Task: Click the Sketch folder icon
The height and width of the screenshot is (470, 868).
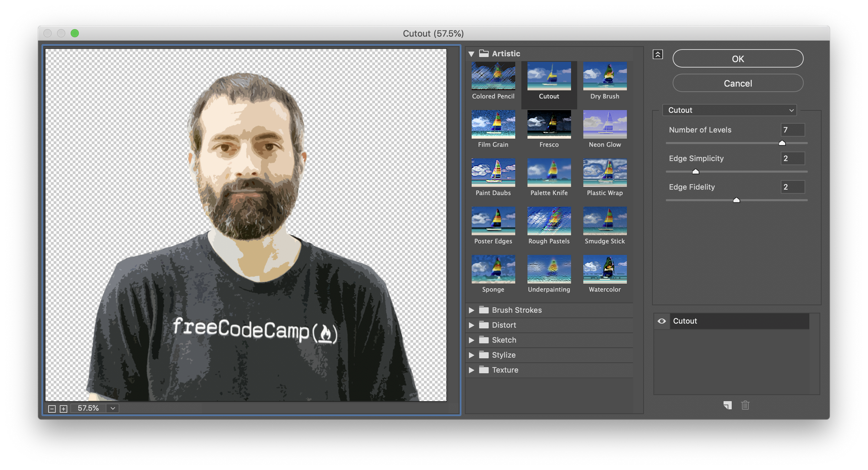Action: 484,340
